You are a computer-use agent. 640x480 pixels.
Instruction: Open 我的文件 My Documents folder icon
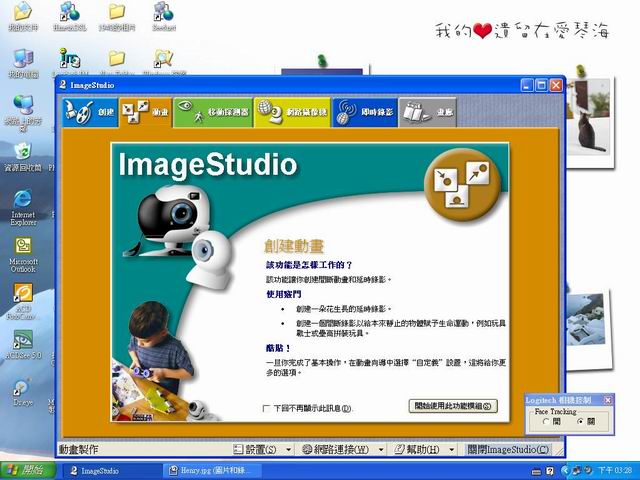point(23,17)
